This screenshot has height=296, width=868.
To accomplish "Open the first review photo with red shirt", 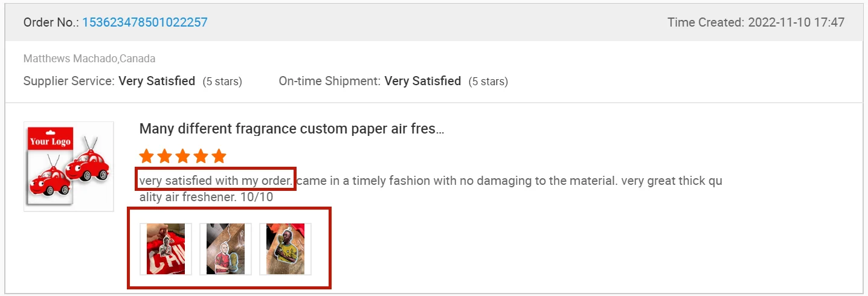I will point(166,249).
